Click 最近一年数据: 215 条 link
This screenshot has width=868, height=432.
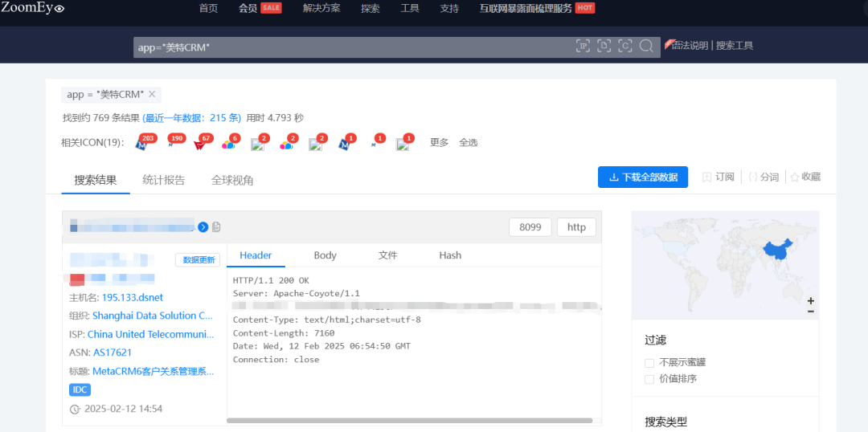click(191, 118)
